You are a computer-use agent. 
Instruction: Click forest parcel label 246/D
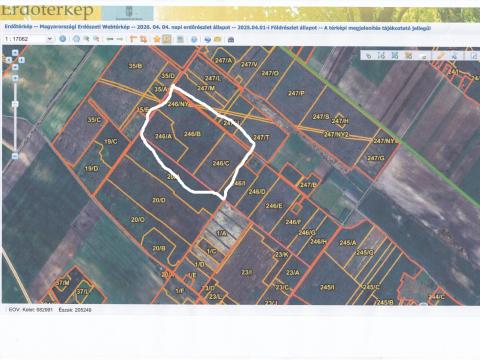257,192
